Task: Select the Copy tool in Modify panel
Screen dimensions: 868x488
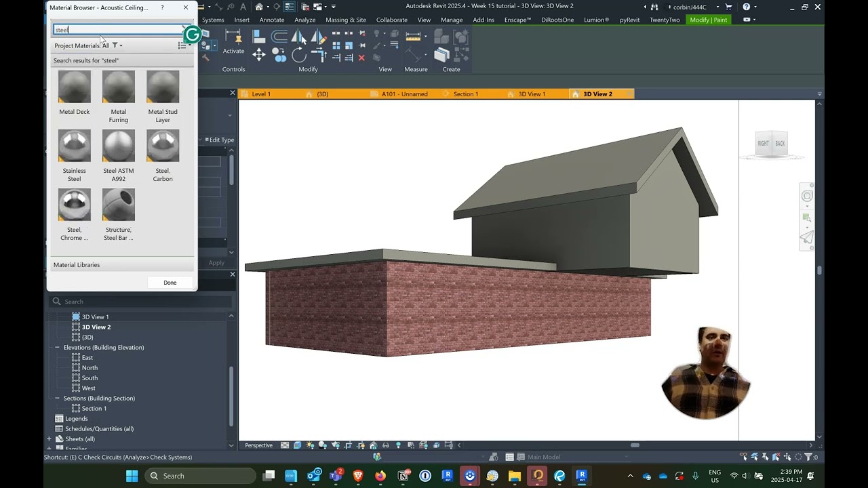Action: pos(279,54)
